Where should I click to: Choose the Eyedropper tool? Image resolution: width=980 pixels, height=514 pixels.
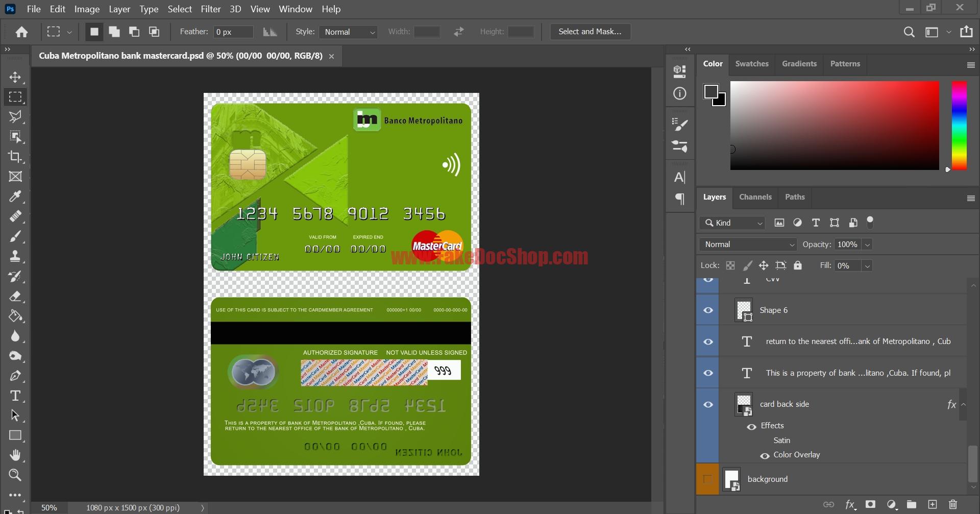pyautogui.click(x=15, y=197)
